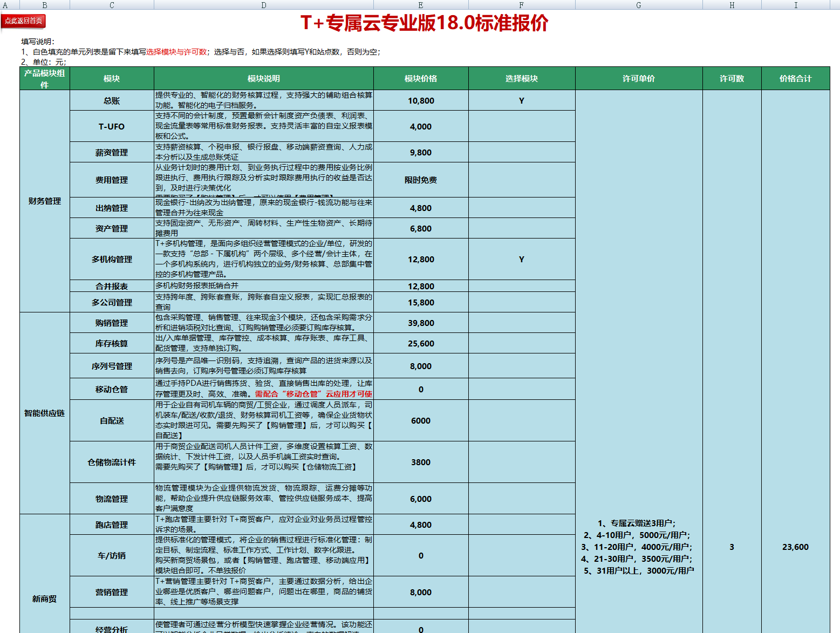Select the 跑店管理 module cell

coord(112,525)
